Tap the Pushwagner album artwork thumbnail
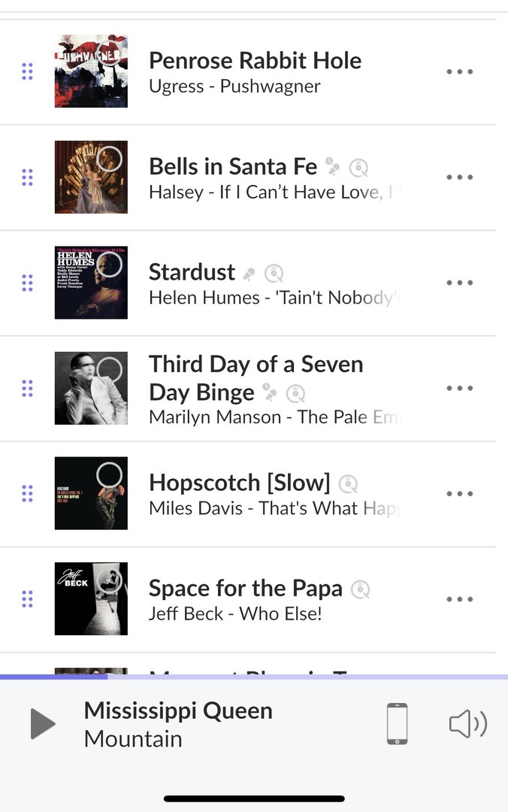Image resolution: width=508 pixels, height=812 pixels. [x=91, y=71]
